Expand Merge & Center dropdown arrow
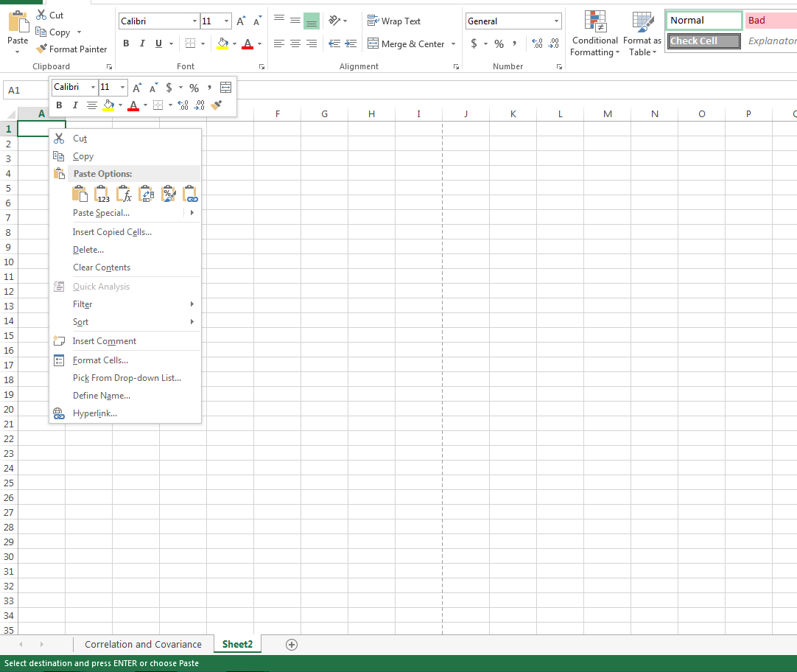Screen dimensions: 797x672 [x=453, y=43]
